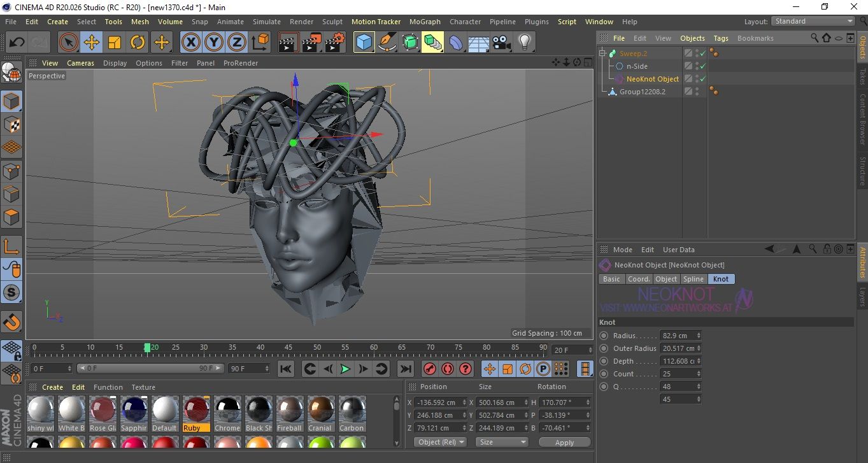
Task: Add a Bend deformer object
Action: pyautogui.click(x=456, y=43)
